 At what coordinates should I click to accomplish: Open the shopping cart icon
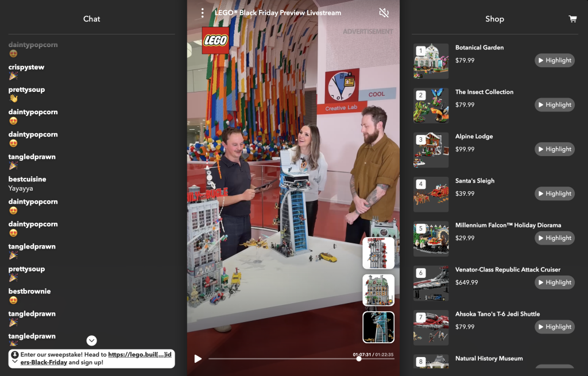tap(572, 19)
